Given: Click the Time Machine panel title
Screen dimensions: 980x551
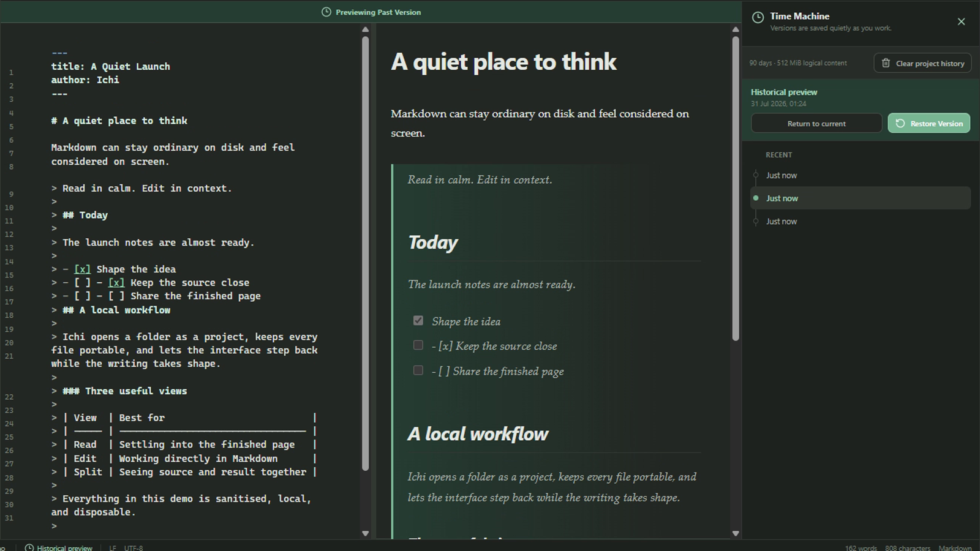Looking at the screenshot, I should pos(799,17).
